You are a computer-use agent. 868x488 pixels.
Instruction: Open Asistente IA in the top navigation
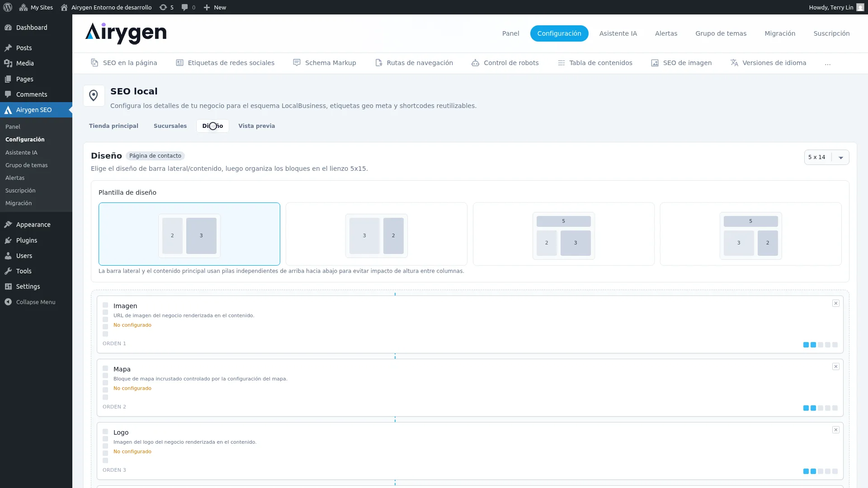pos(618,33)
